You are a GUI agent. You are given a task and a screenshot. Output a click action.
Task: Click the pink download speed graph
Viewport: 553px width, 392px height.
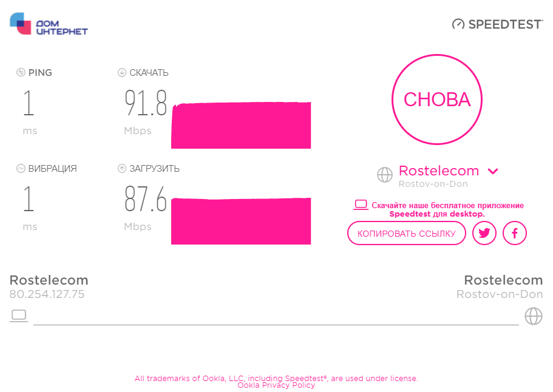click(241, 125)
